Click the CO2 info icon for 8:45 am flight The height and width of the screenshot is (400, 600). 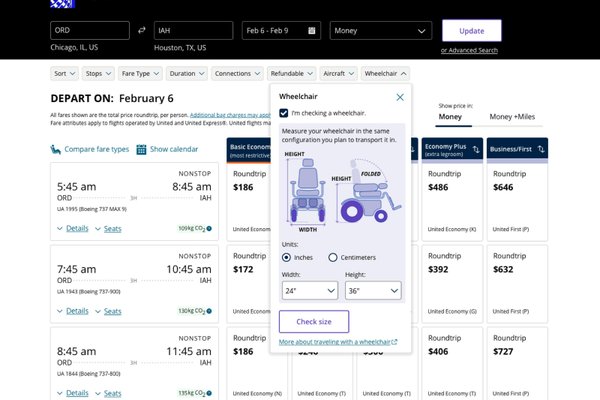(209, 393)
